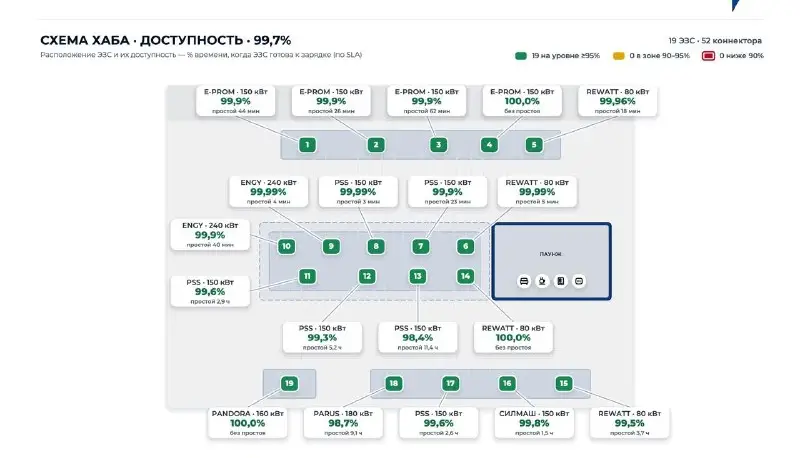Screen dimensions: 800x458
Task: Click legend text 19 на уровне ≥95%
Action: [x=566, y=56]
